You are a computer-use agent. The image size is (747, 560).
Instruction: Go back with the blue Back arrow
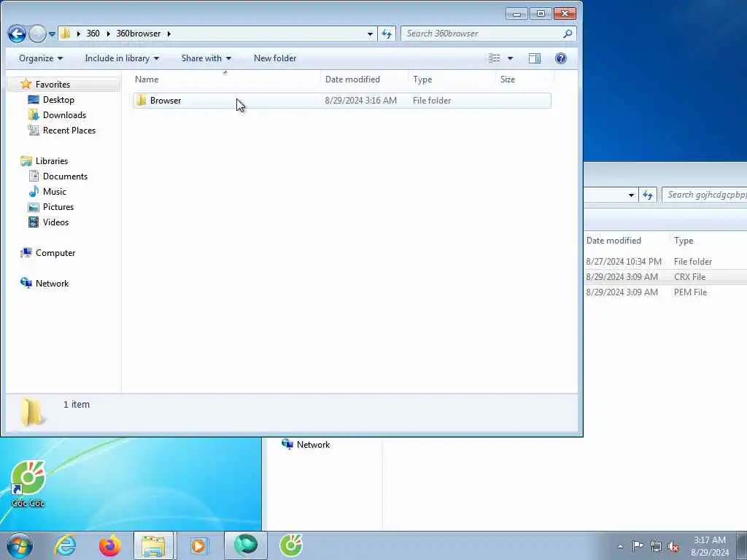17,34
